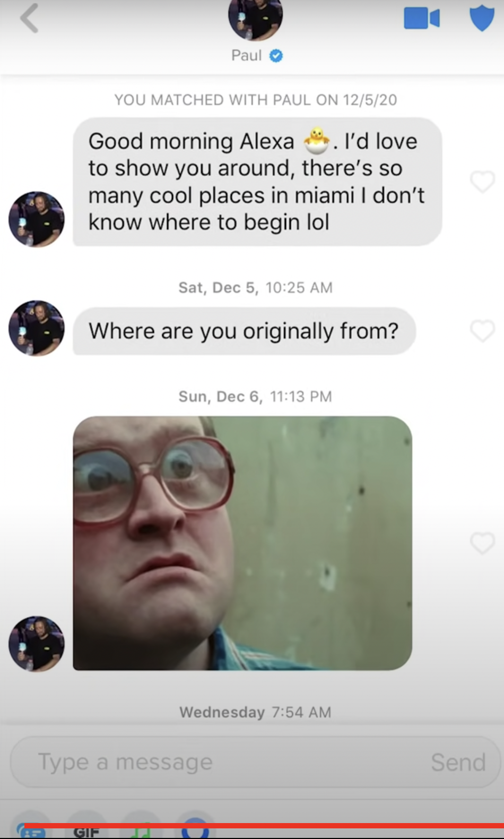Tap avatar beside 'Good morning Alexa' message
The image size is (504, 839).
[37, 219]
